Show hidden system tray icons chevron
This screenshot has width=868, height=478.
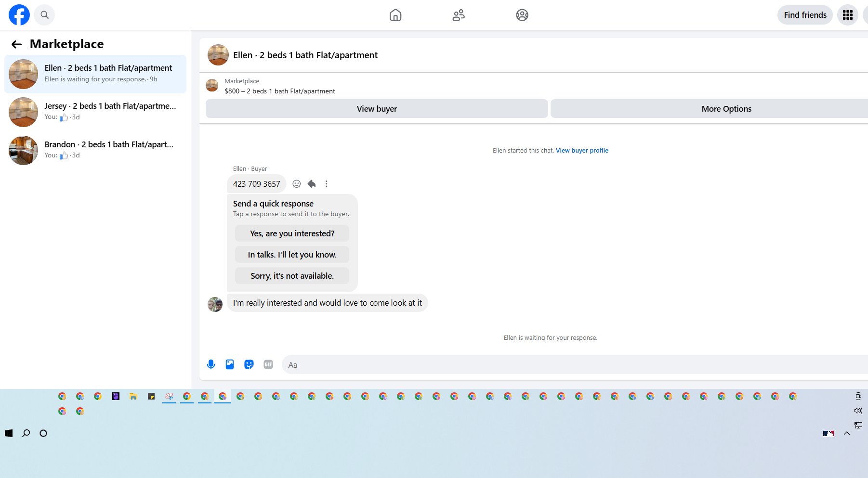point(847,433)
